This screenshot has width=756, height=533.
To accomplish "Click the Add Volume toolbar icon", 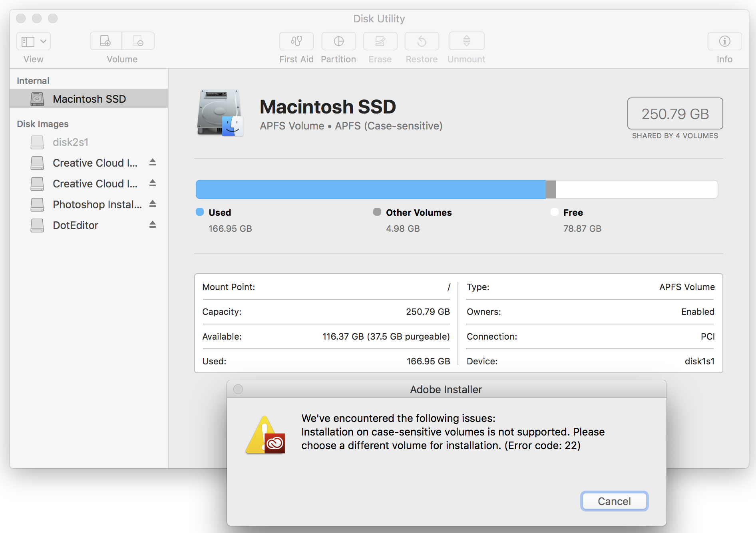I will [106, 41].
